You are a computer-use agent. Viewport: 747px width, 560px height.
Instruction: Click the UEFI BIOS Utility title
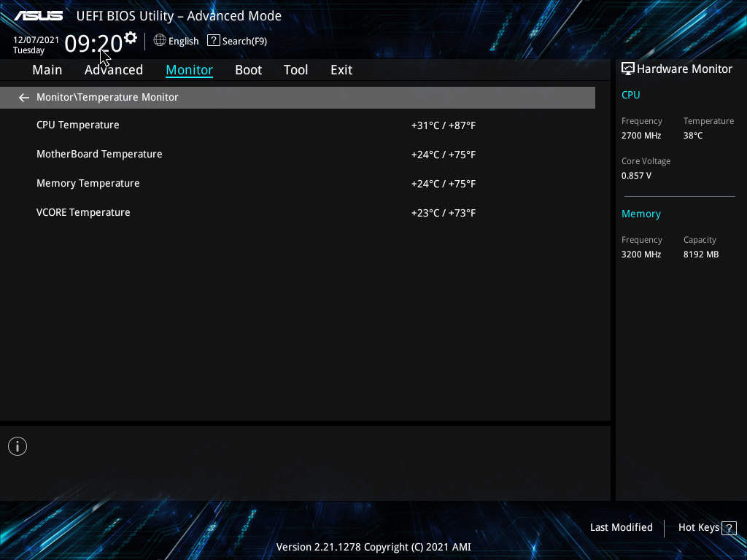pyautogui.click(x=179, y=16)
